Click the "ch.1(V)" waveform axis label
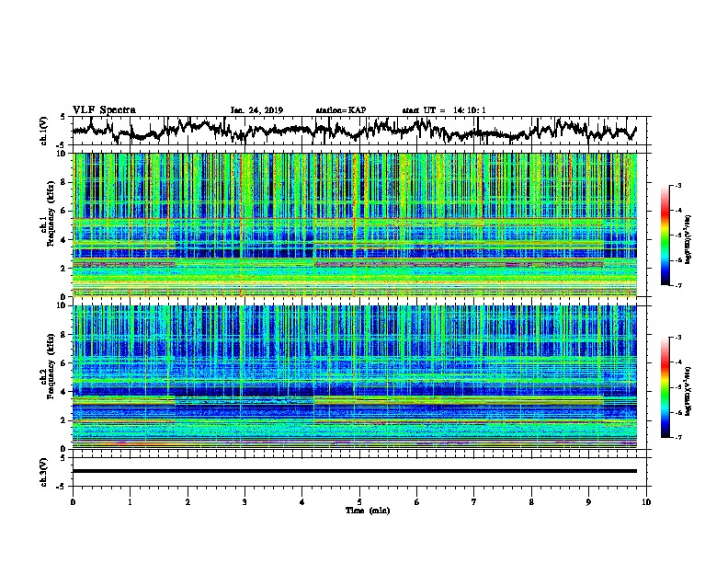The width and height of the screenshot is (728, 563). (44, 131)
